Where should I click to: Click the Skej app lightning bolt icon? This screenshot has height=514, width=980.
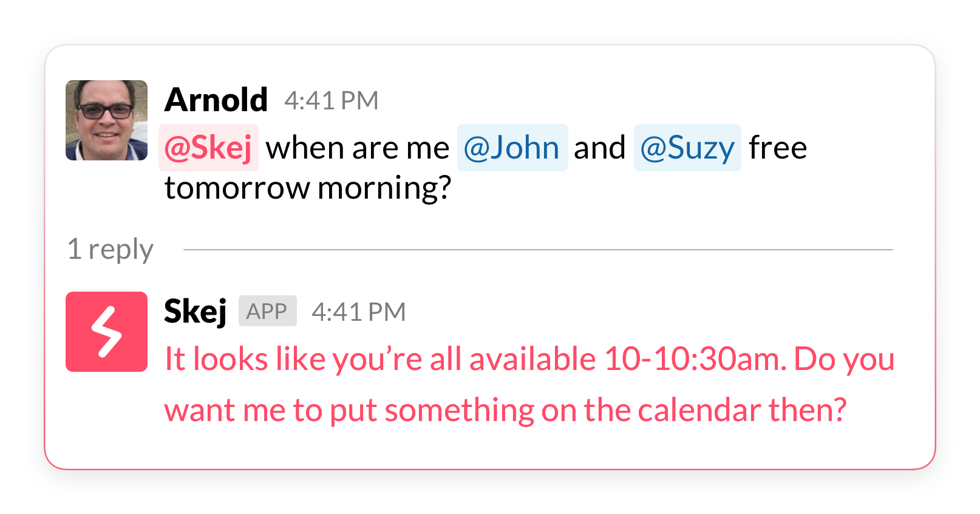[x=106, y=332]
